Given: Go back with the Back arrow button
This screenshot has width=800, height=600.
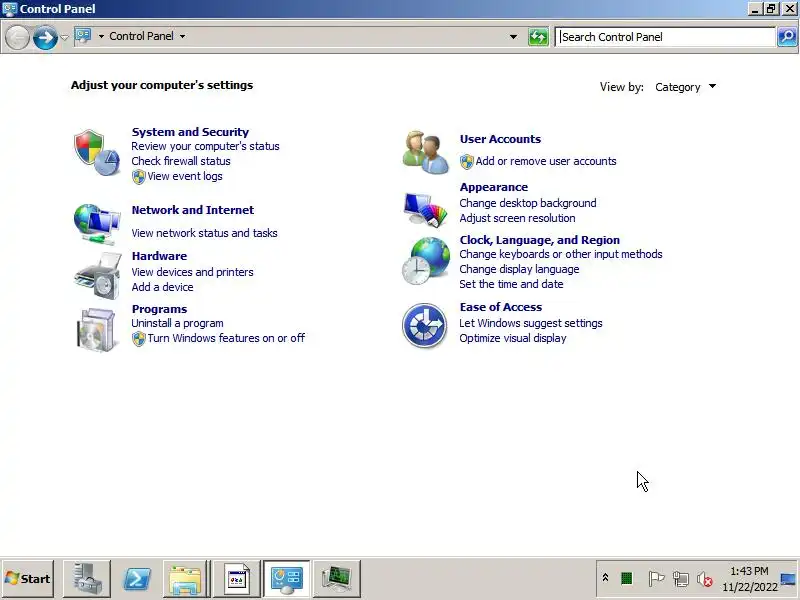Looking at the screenshot, I should 17,37.
